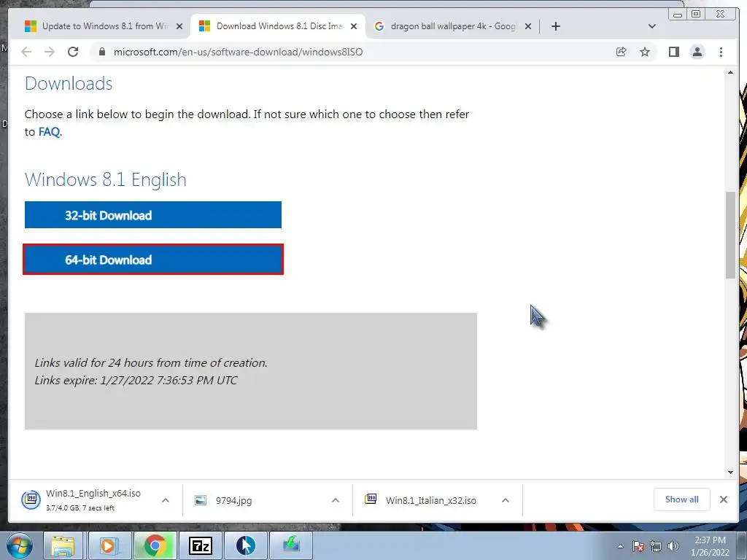Expand options for Win8.1_Italian_x32.iso download
The width and height of the screenshot is (747, 560).
point(506,500)
